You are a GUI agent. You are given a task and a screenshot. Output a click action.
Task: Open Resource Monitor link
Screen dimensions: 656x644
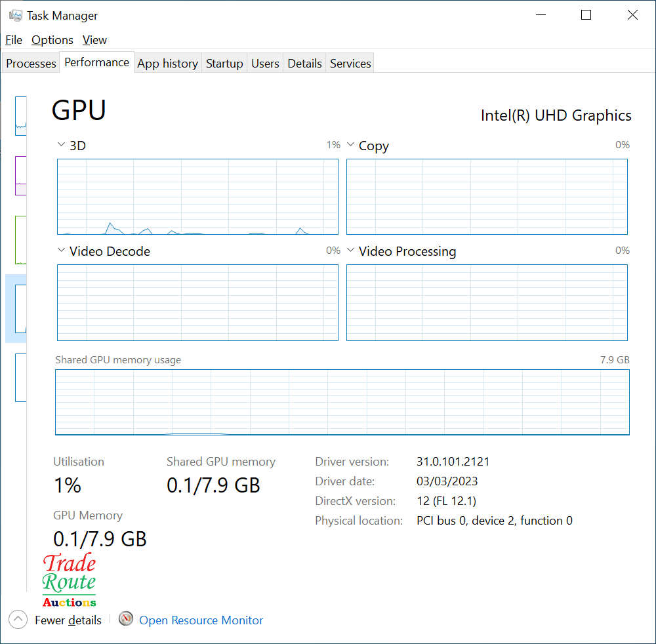(201, 620)
